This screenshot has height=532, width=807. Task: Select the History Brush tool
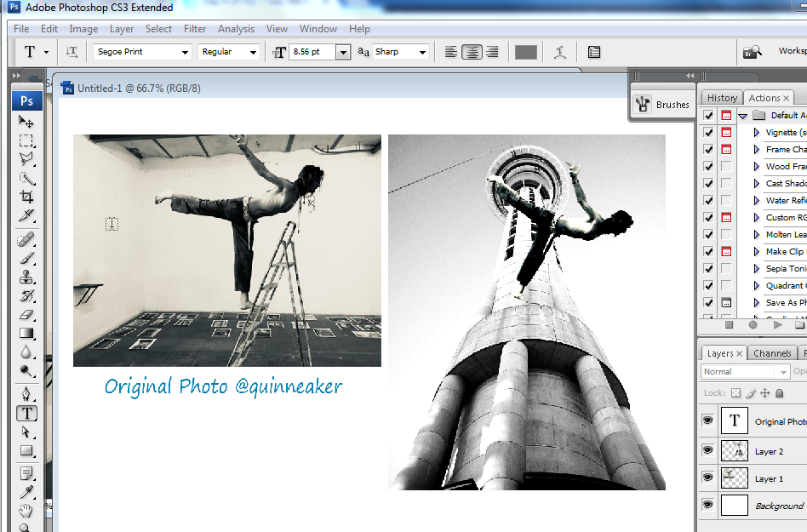[26, 296]
